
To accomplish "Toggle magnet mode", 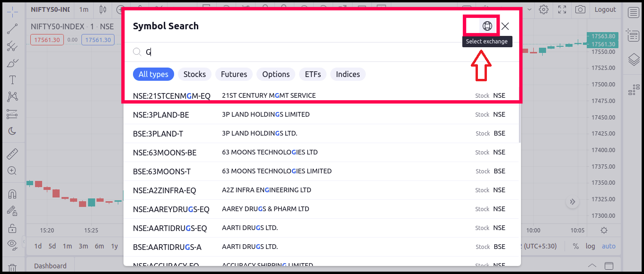I will click(12, 194).
